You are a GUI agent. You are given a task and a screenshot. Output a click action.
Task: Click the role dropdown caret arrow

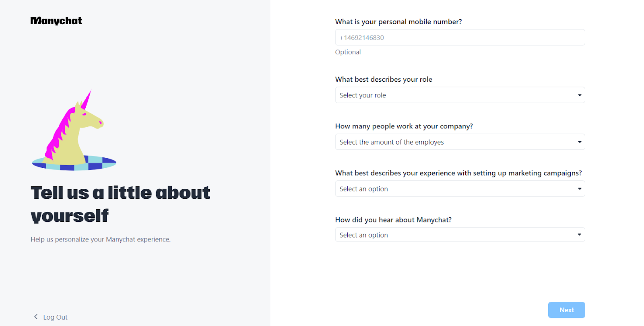click(x=580, y=95)
